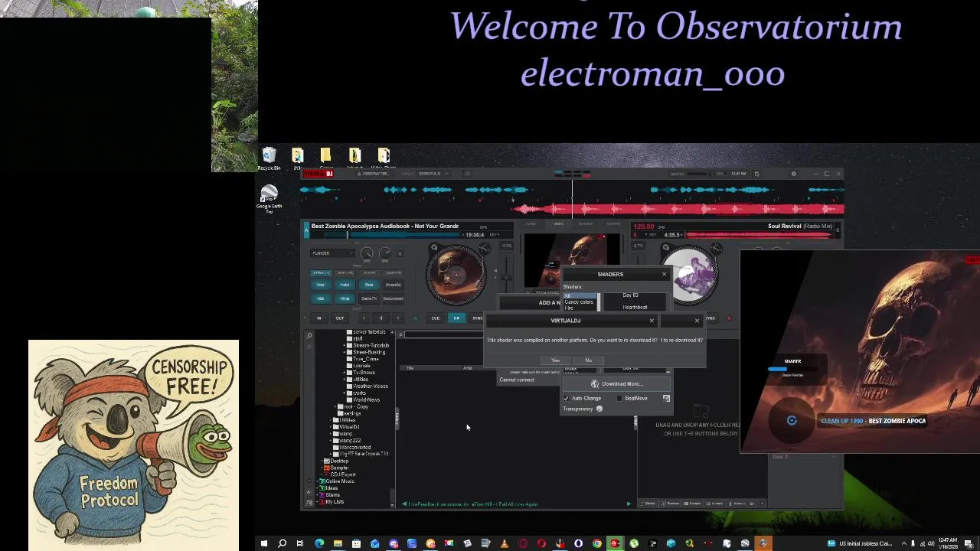Expand the utilities folder
Screen dimensions: 980x551
point(345,380)
